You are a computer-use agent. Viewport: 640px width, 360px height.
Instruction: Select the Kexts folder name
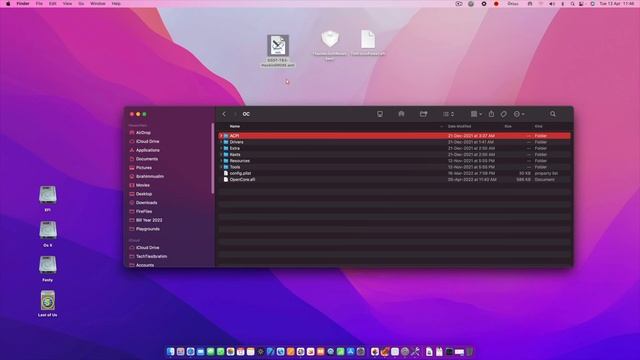coord(235,155)
